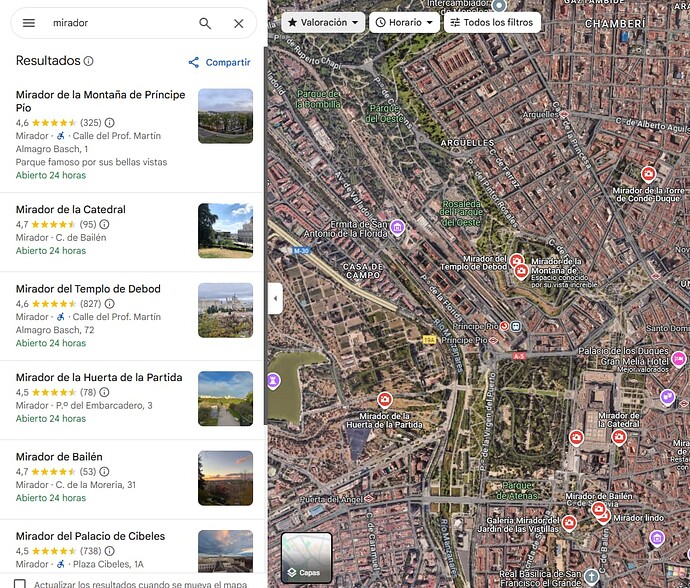Click Príncipe Pío train station icon
This screenshot has width=690, height=588.
[x=516, y=327]
